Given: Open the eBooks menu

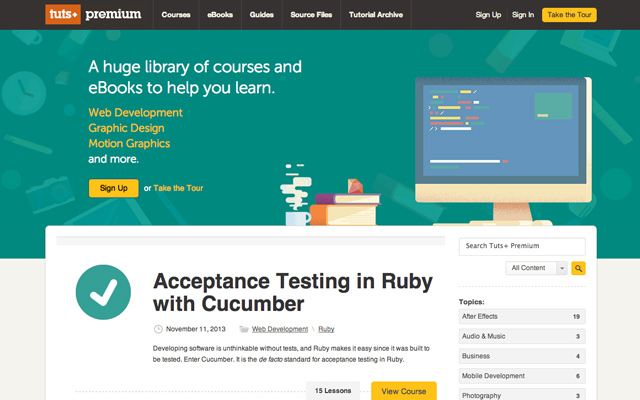Looking at the screenshot, I should tap(220, 15).
